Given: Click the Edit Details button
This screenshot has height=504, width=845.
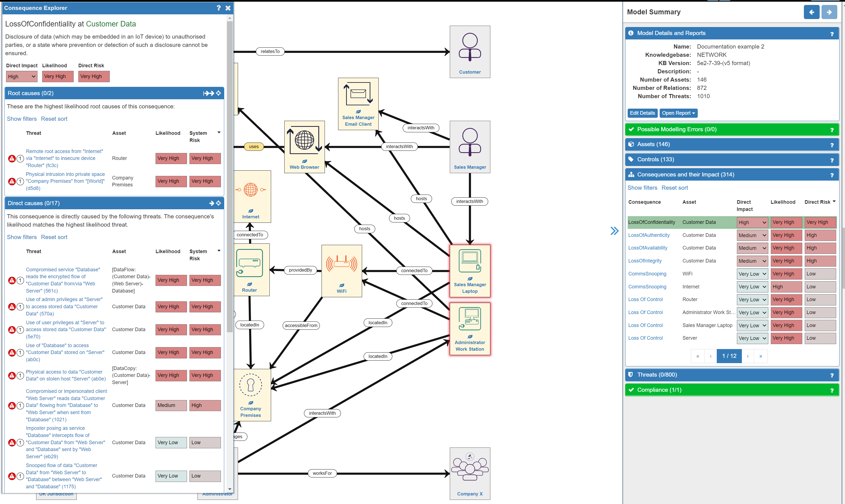Looking at the screenshot, I should click(x=642, y=113).
